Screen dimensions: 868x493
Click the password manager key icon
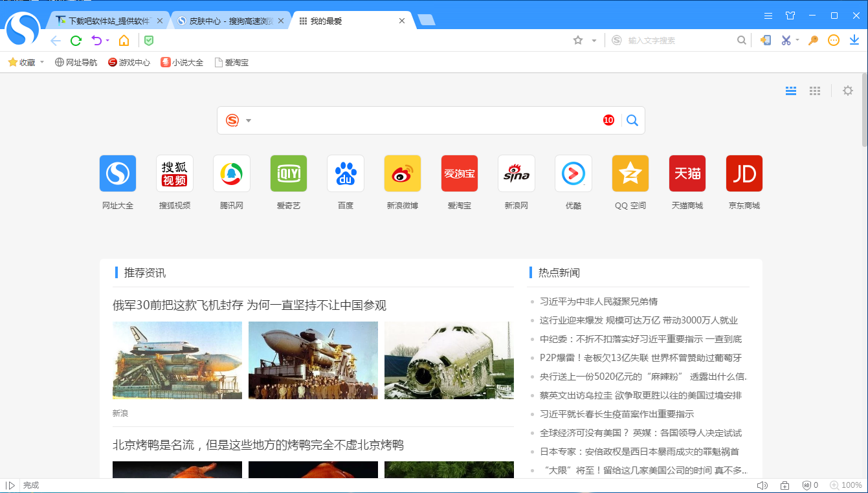tap(813, 40)
